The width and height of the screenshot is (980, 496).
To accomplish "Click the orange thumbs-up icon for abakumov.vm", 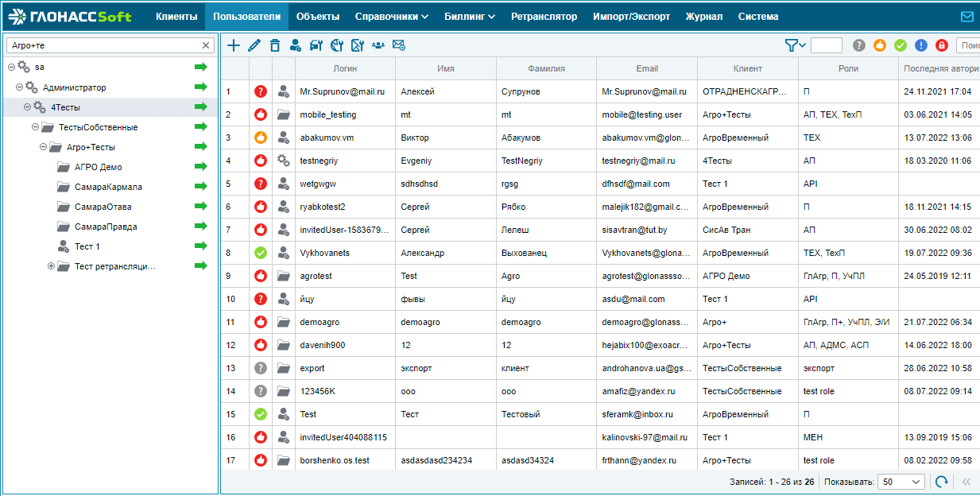I will click(x=260, y=138).
